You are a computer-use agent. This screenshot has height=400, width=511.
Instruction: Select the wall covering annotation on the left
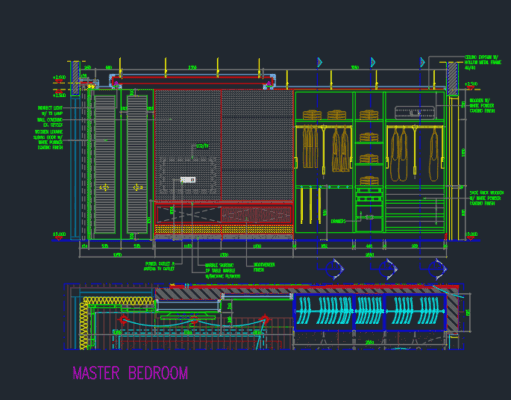click(x=50, y=122)
